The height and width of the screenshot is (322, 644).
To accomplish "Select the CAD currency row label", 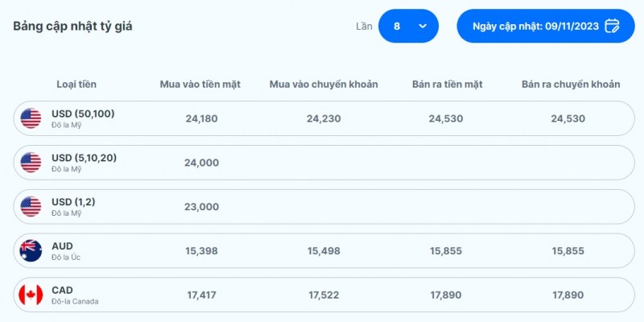I will (x=63, y=291).
